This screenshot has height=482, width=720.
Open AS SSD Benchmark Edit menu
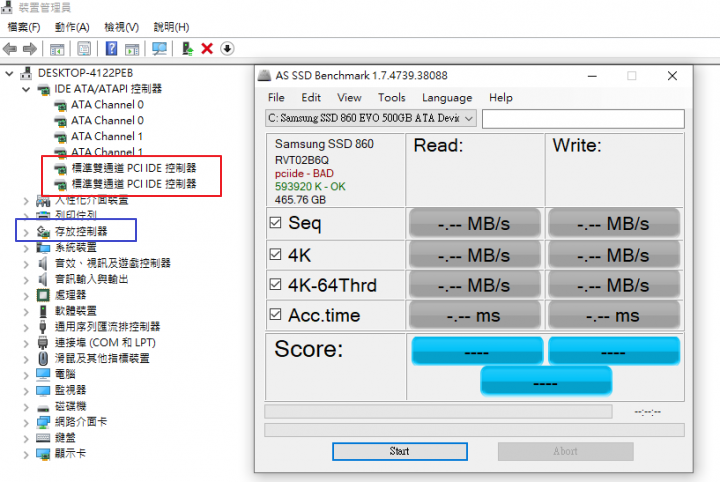(x=311, y=97)
